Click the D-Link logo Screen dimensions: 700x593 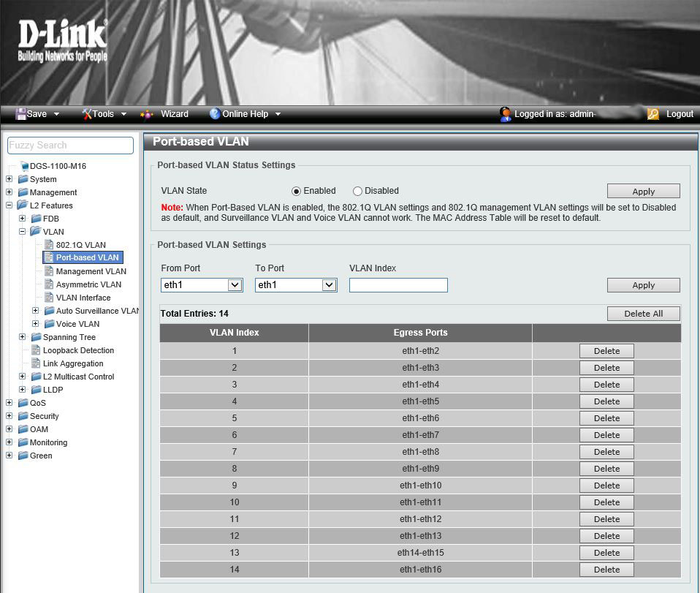[x=62, y=42]
